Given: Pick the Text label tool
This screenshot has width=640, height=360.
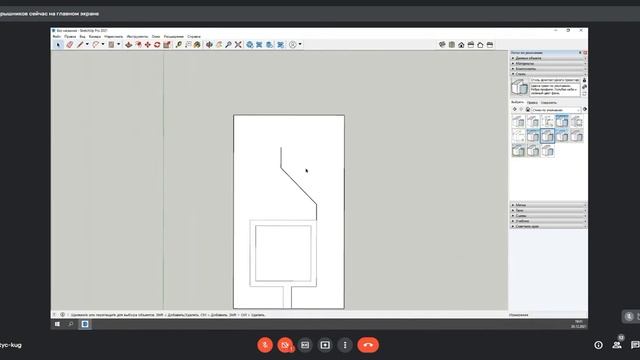Looking at the screenshot, I should pos(188,44).
